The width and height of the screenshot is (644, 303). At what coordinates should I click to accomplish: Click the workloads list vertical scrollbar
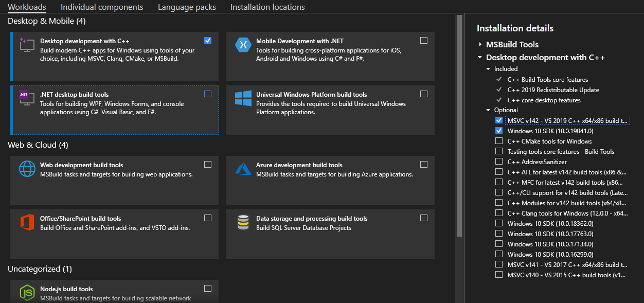point(459,126)
